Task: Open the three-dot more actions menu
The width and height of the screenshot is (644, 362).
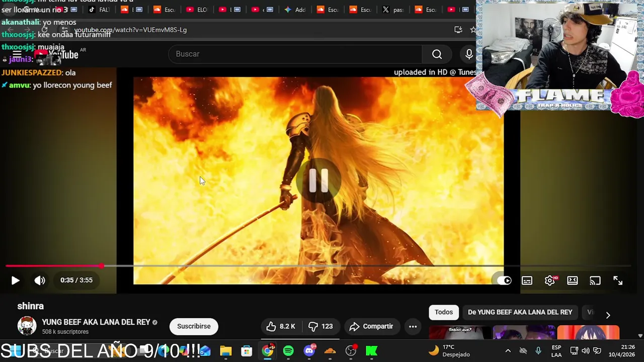Action: (x=413, y=326)
